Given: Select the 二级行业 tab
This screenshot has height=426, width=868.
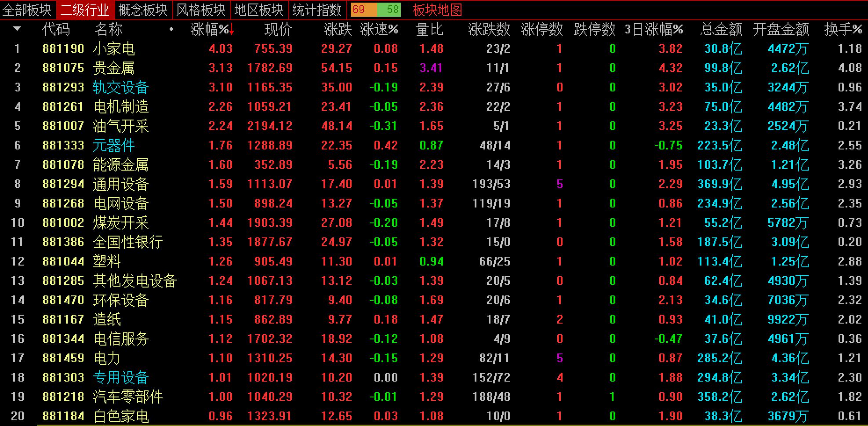Looking at the screenshot, I should pos(85,10).
